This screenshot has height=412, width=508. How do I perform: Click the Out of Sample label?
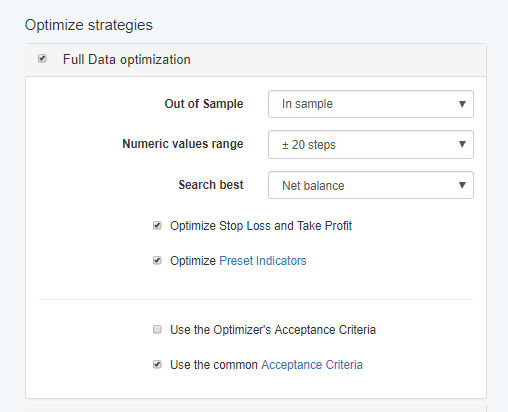[x=204, y=104]
